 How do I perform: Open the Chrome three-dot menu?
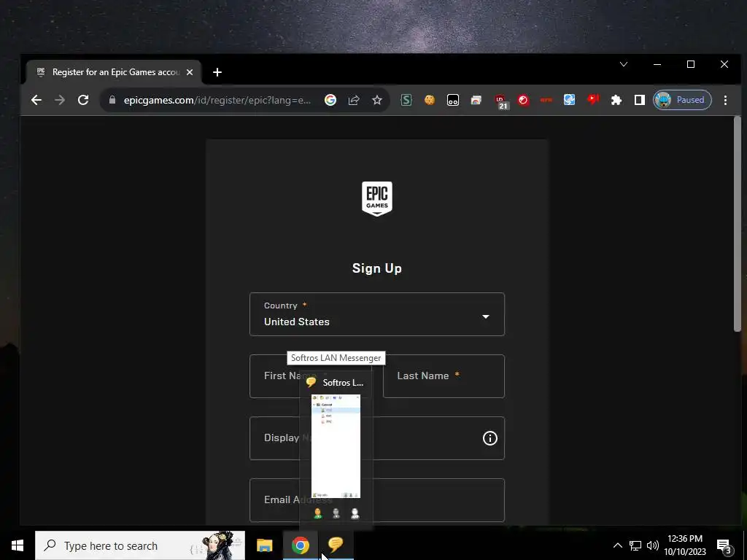coord(725,100)
